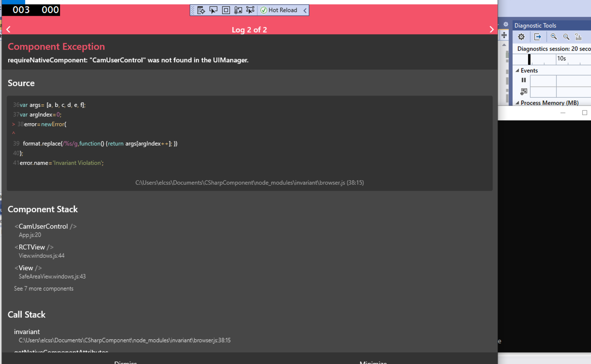Click the split editor double-arrow icon
Image resolution: width=591 pixels, height=364 pixels.
click(x=504, y=36)
